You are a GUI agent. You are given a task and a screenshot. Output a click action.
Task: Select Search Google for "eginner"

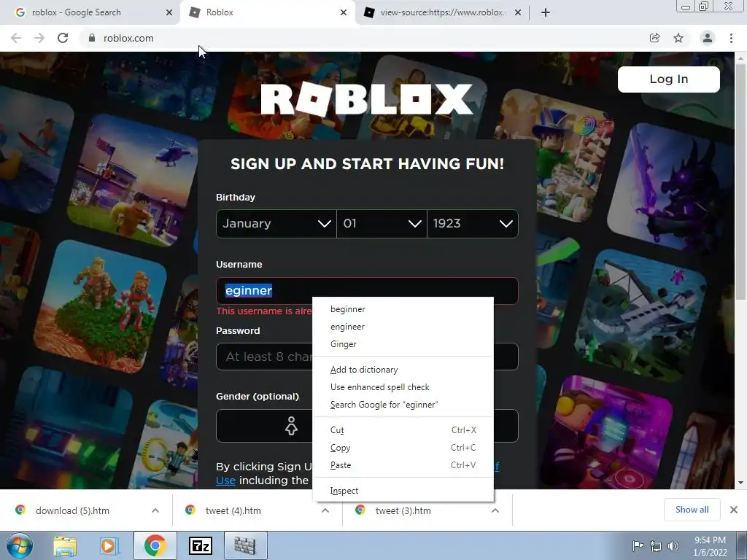tap(403, 405)
